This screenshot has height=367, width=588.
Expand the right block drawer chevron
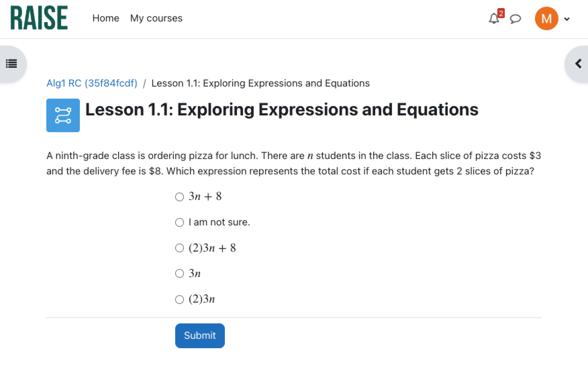coord(579,64)
